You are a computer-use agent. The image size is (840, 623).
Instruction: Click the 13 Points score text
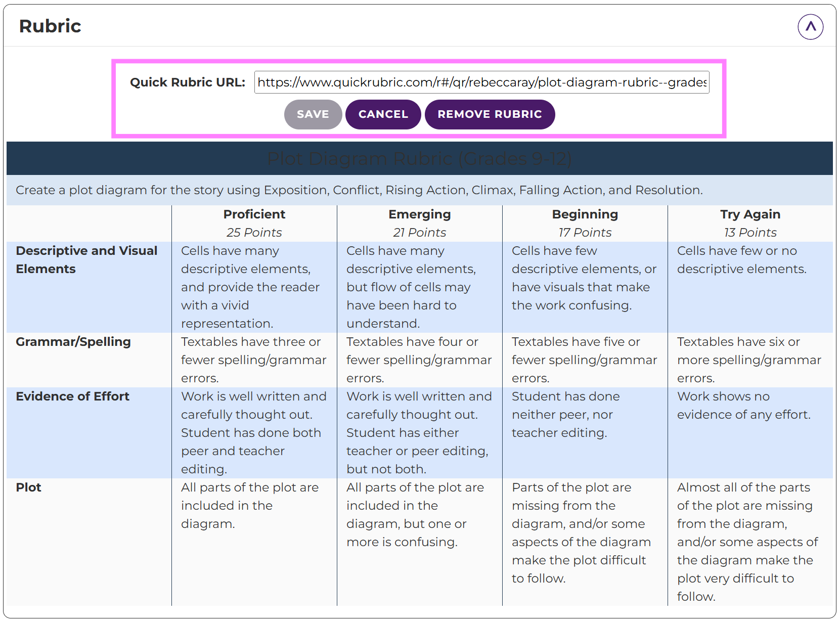tap(750, 233)
